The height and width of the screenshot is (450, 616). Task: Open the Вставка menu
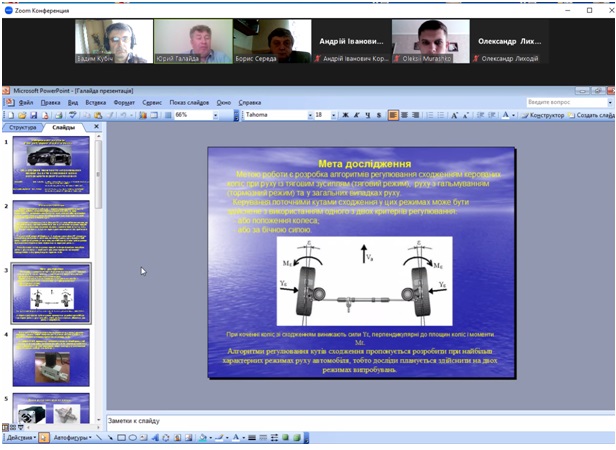[95, 102]
